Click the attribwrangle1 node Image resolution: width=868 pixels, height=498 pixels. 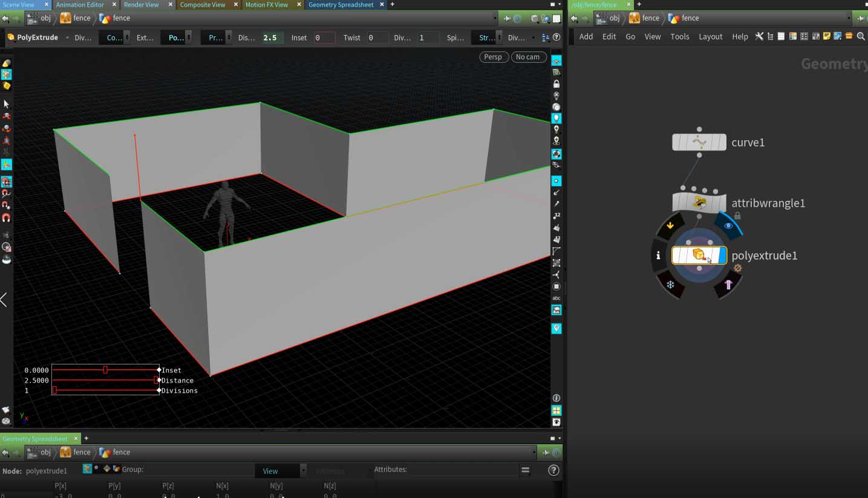[x=699, y=203]
